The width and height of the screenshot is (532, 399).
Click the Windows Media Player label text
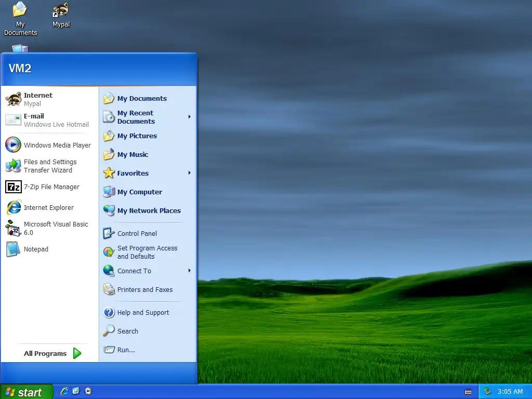click(x=57, y=145)
